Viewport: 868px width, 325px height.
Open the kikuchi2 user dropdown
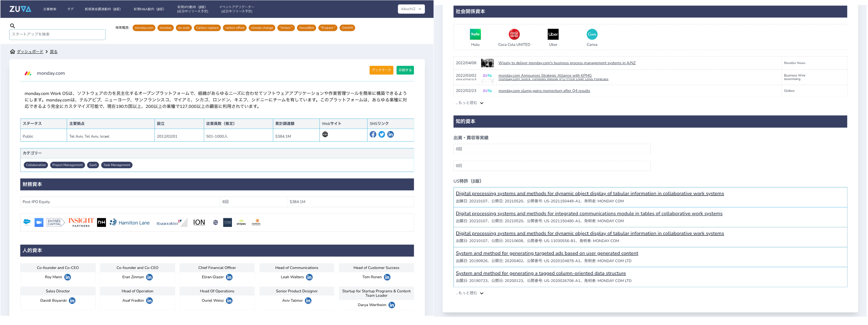411,9
